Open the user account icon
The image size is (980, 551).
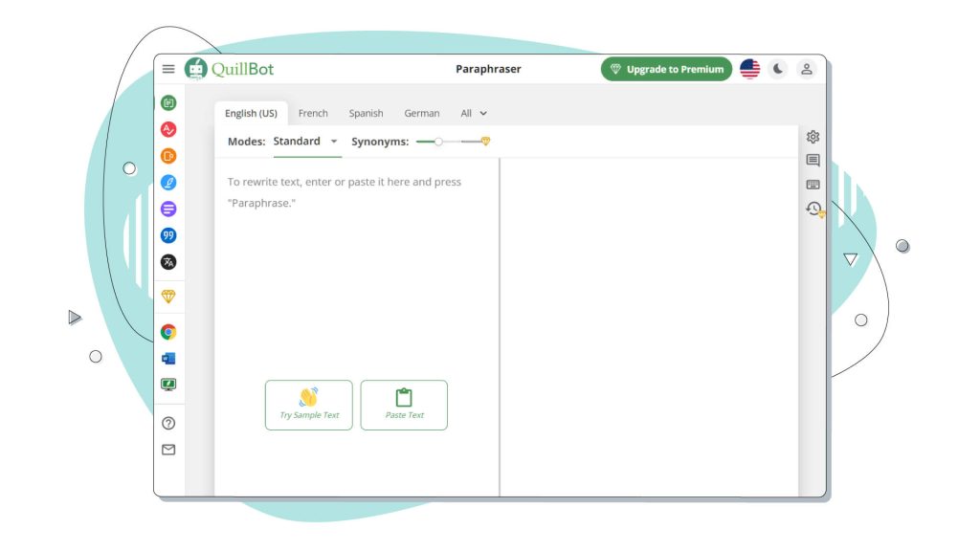click(x=806, y=69)
